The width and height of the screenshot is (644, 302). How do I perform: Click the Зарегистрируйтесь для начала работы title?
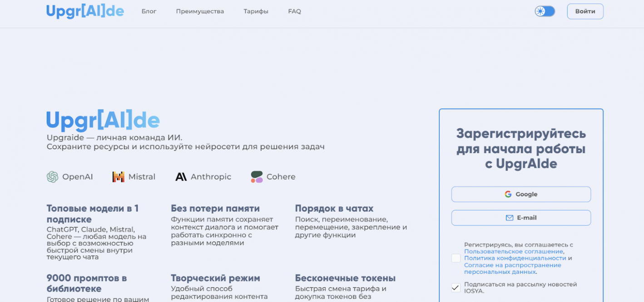click(521, 149)
